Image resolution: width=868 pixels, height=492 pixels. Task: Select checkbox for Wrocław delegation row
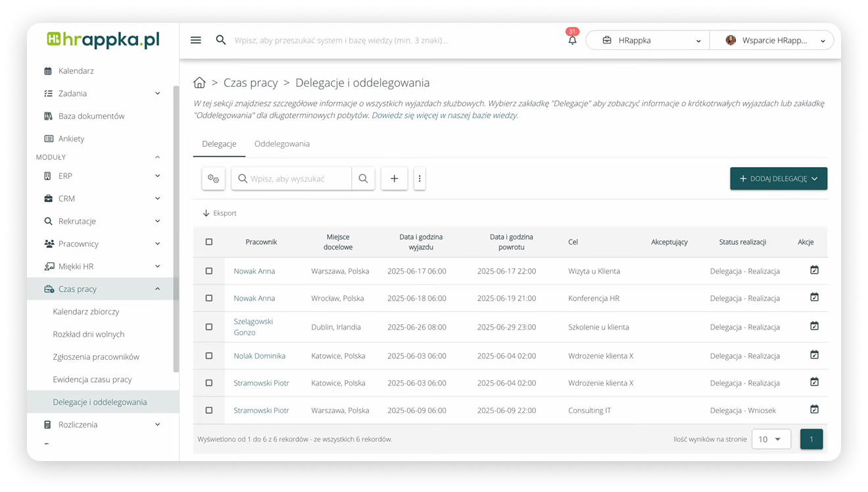(209, 298)
